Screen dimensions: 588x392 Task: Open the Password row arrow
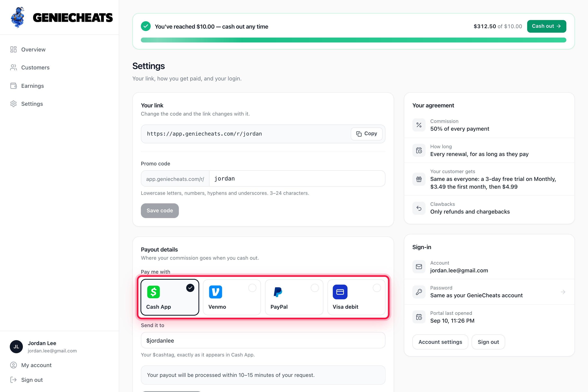tap(563, 292)
